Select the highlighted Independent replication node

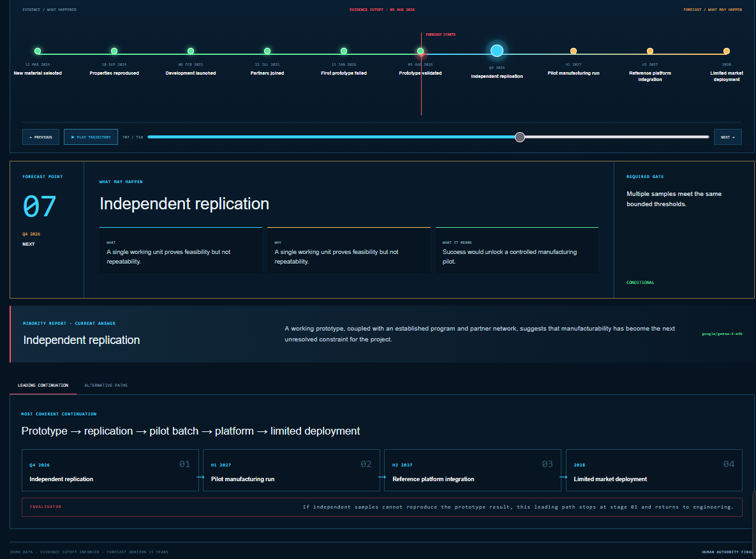click(497, 50)
